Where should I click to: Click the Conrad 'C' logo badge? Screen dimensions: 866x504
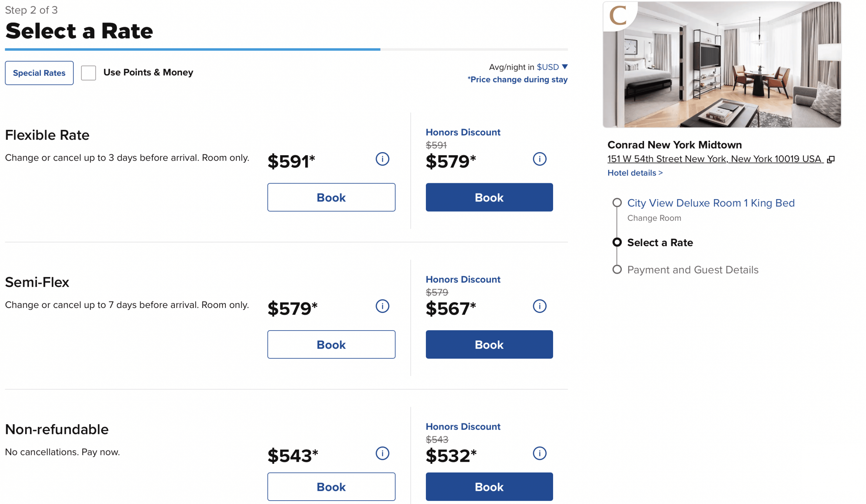(618, 16)
